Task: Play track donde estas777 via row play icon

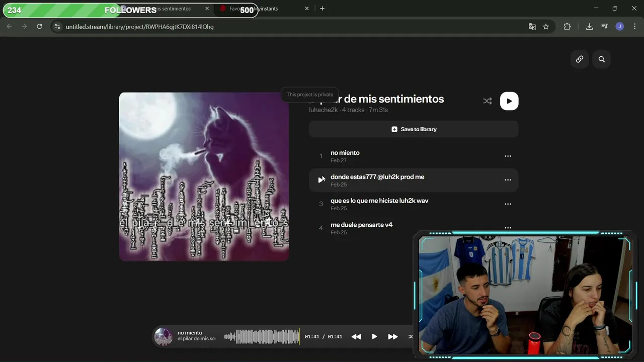Action: [x=321, y=180]
